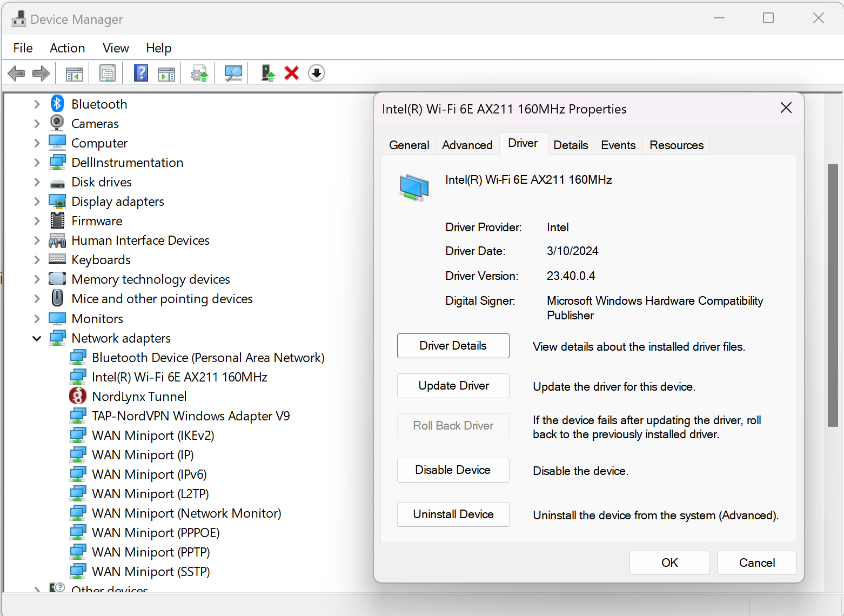844x616 pixels.
Task: Switch to the Advanced tab
Action: coord(467,145)
